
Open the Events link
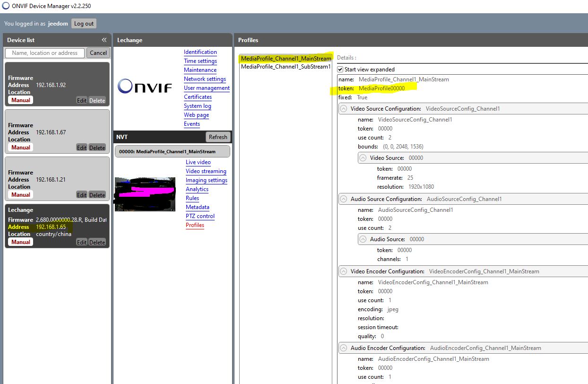pyautogui.click(x=192, y=124)
